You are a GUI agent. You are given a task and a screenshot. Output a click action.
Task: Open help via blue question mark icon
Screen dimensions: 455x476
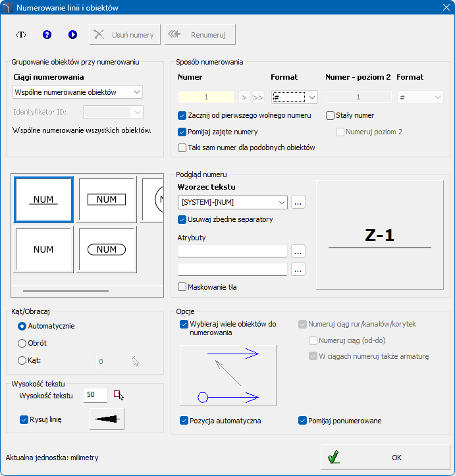coord(47,34)
